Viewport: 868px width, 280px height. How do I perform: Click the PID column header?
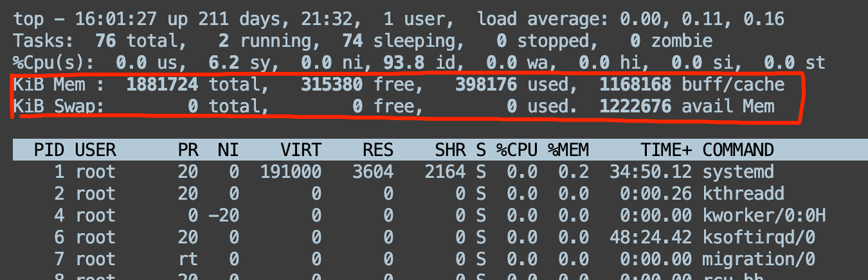click(x=50, y=150)
